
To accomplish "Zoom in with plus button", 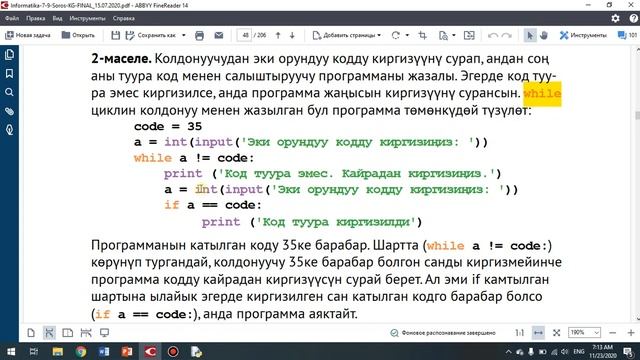I will click(631, 333).
